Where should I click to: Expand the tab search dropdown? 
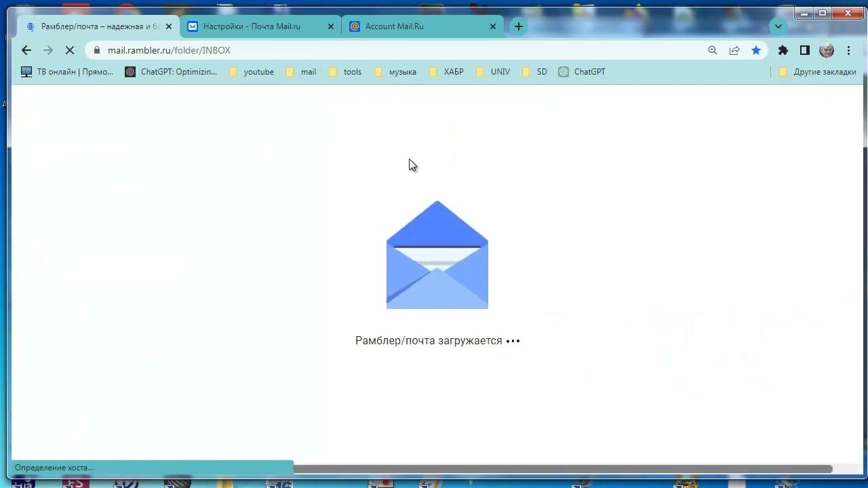pos(778,26)
